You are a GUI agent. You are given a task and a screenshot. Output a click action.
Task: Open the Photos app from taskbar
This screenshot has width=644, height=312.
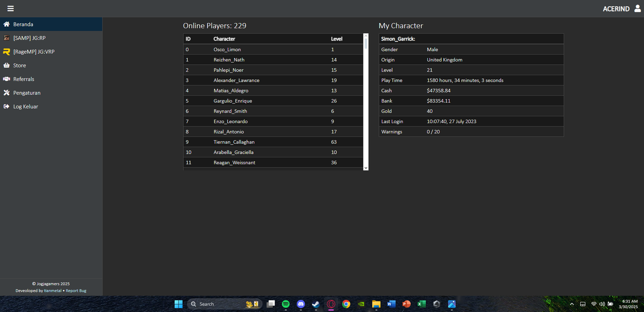452,304
